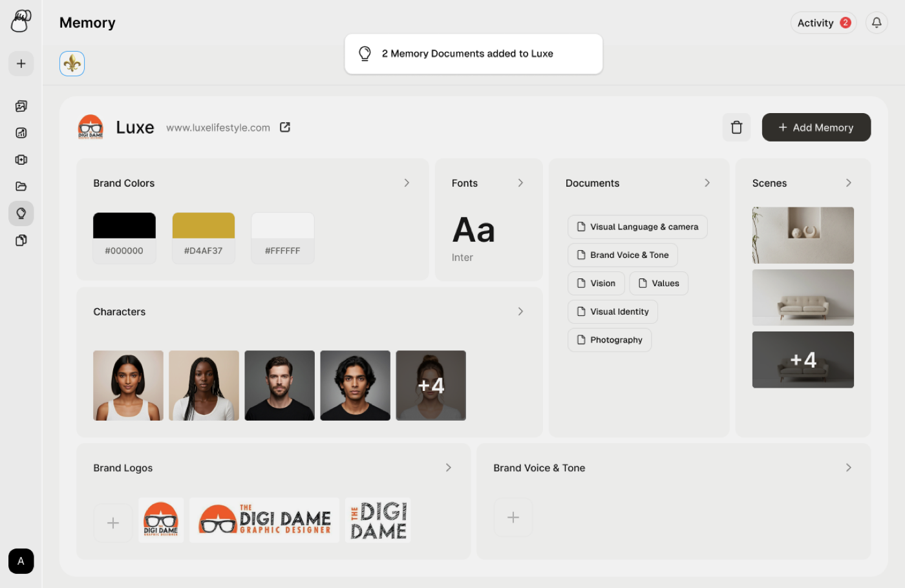905x588 pixels.
Task: Open the Vision document
Action: (596, 283)
